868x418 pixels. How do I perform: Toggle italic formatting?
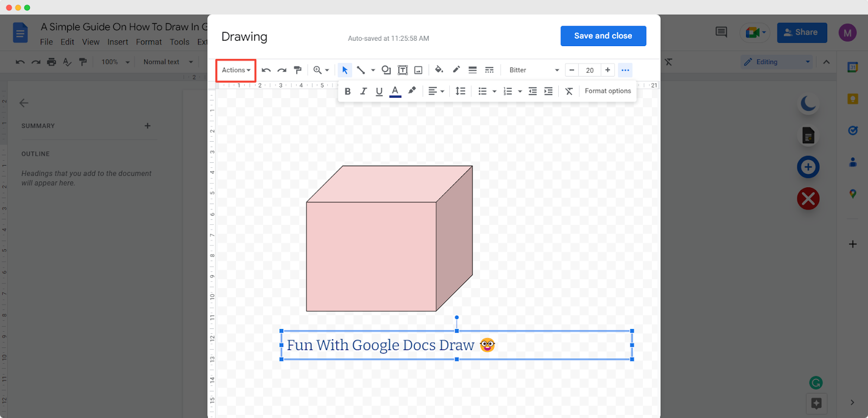pyautogui.click(x=363, y=91)
